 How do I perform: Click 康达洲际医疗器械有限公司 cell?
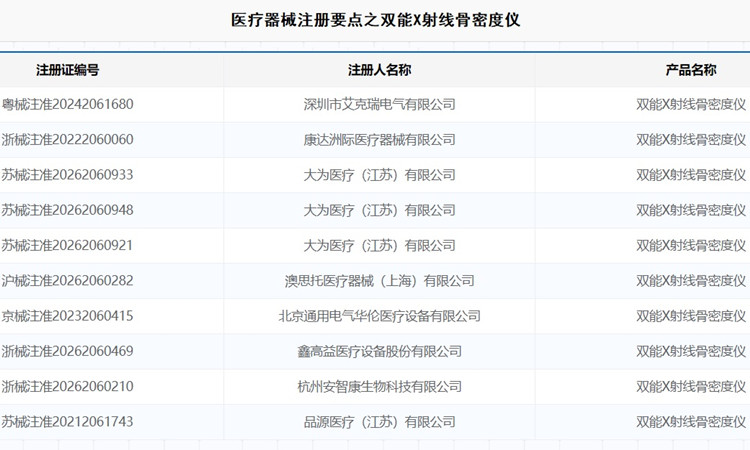click(379, 140)
